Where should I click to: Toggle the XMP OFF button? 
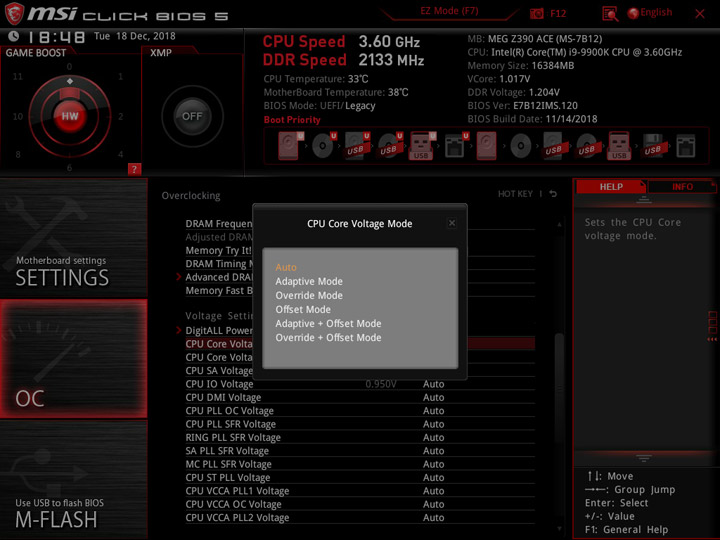tap(192, 116)
